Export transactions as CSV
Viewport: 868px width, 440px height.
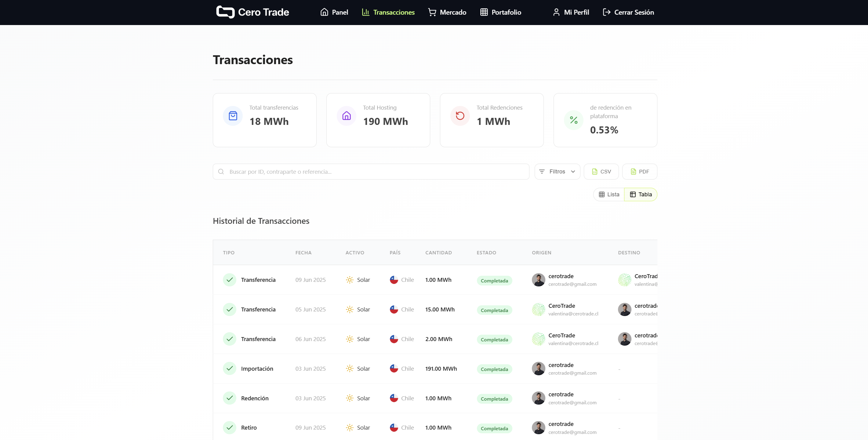[601, 172]
